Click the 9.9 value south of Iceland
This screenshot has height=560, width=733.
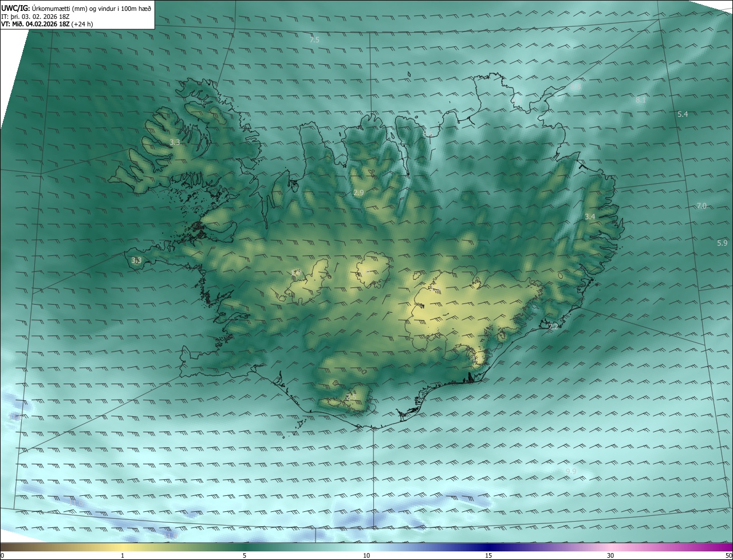click(571, 471)
